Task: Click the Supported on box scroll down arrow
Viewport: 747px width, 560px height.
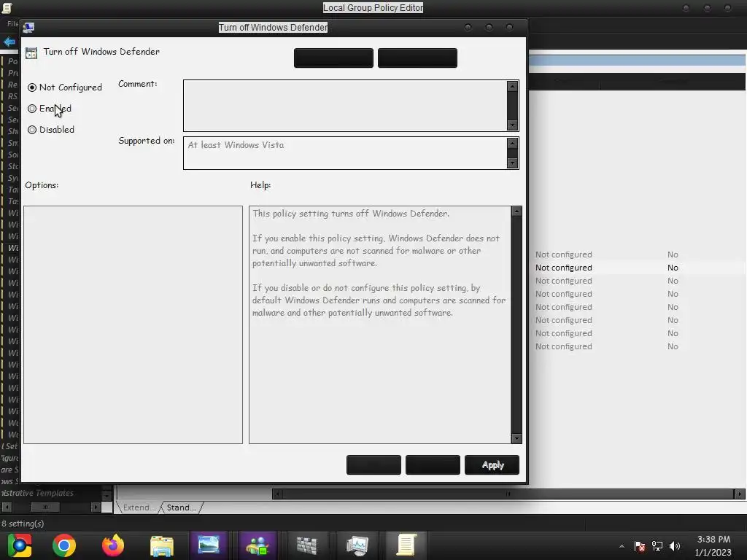Action: pyautogui.click(x=513, y=163)
